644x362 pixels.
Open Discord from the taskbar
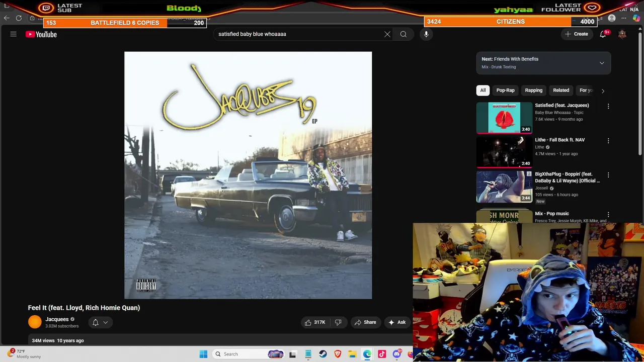(x=397, y=354)
